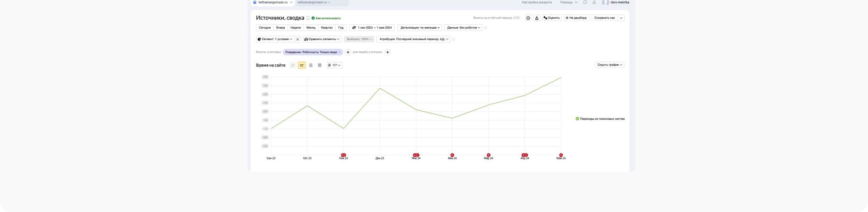This screenshot has height=212, width=868.
Task: Click the export/share report icon
Action: (537, 18)
